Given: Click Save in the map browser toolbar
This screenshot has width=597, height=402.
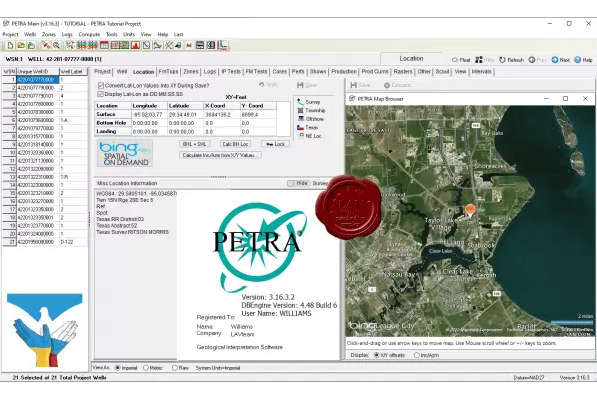Looking at the screenshot, I should [x=360, y=85].
